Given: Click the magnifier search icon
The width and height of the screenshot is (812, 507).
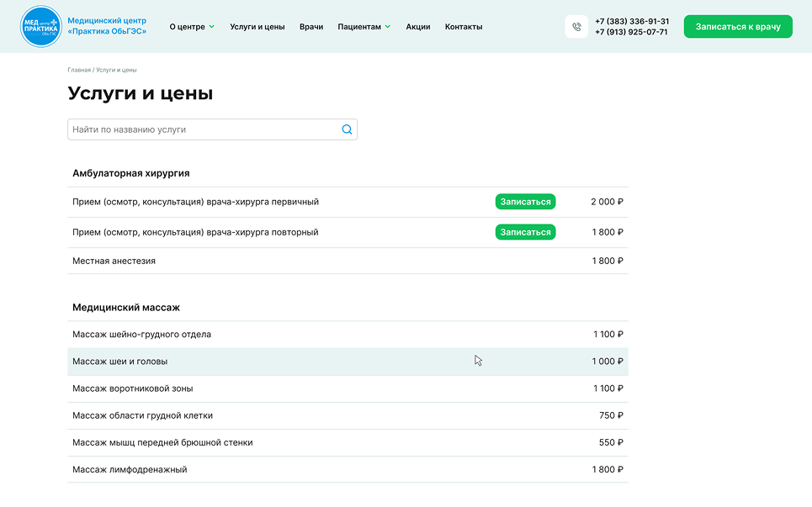Looking at the screenshot, I should [347, 129].
